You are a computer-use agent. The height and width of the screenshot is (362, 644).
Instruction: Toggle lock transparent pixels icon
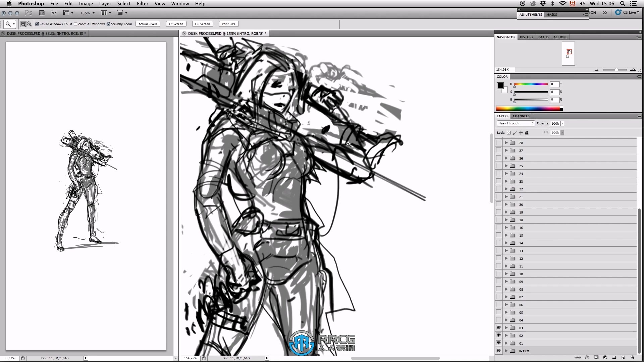coord(508,133)
